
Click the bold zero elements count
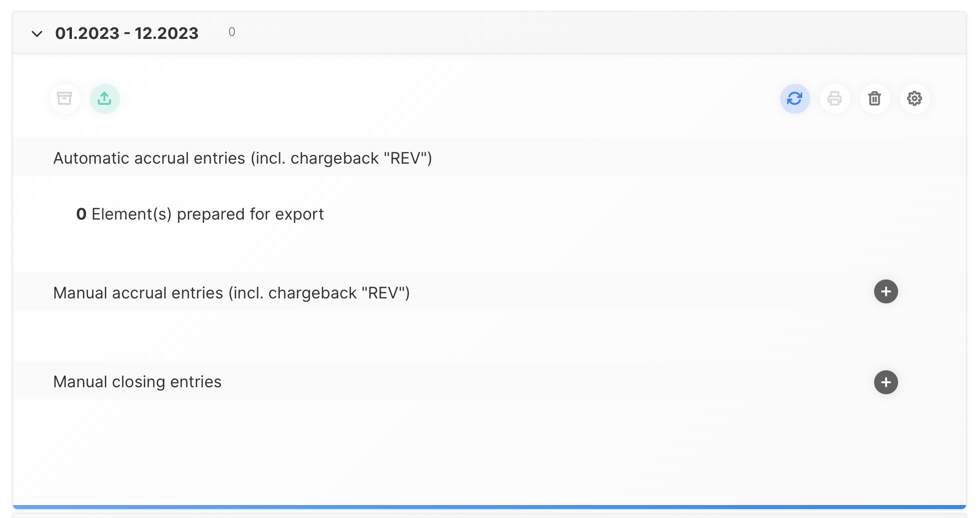81,214
